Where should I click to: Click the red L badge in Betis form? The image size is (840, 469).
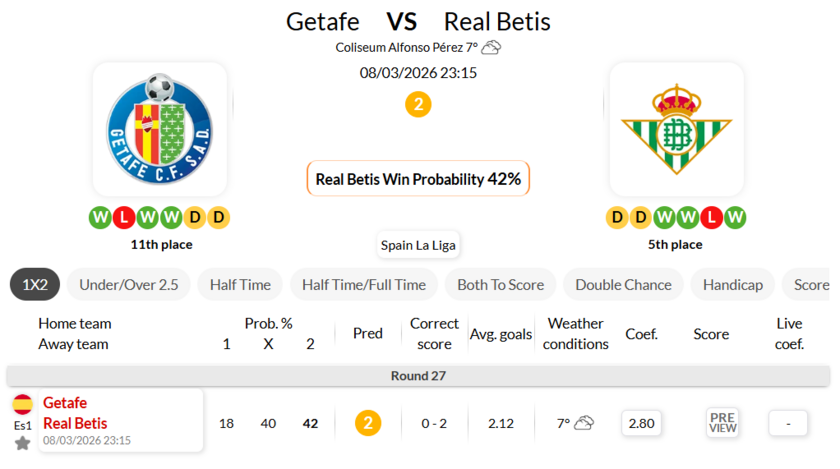712,217
